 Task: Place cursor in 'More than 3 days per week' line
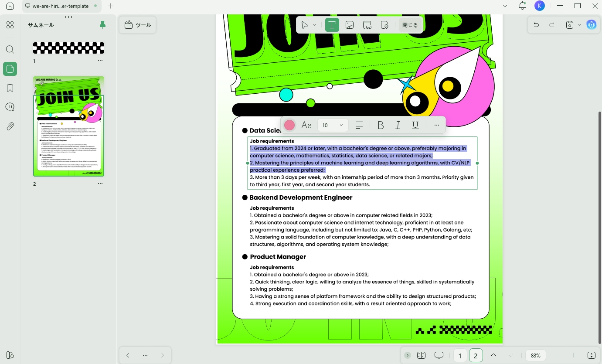tap(361, 177)
